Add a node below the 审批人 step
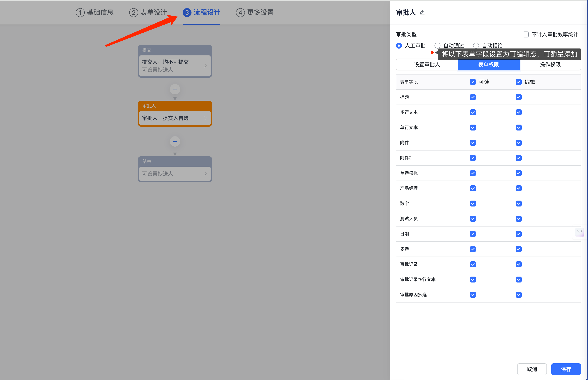Image resolution: width=588 pixels, height=380 pixels. click(x=175, y=141)
